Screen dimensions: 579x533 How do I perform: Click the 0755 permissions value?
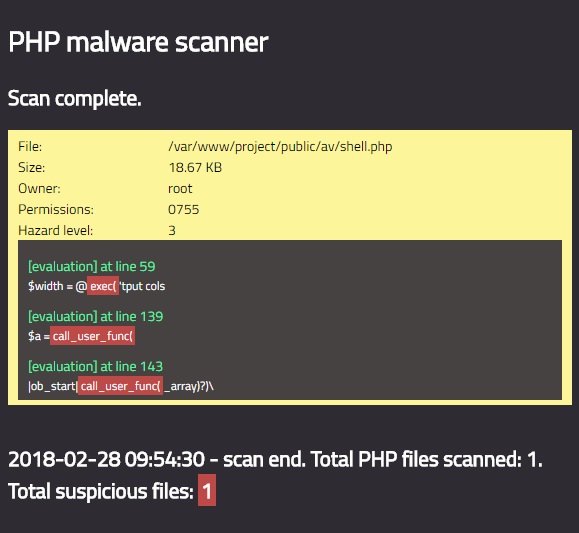click(183, 209)
